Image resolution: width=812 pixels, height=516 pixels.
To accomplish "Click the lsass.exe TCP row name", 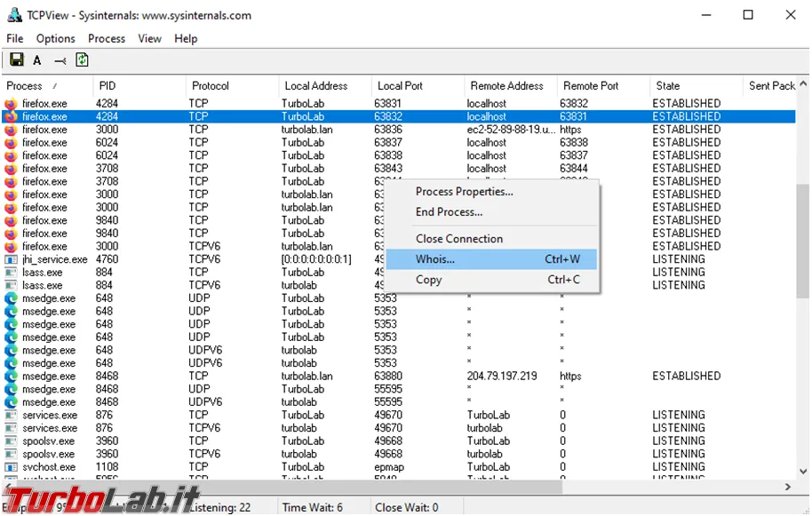I will 42,273.
